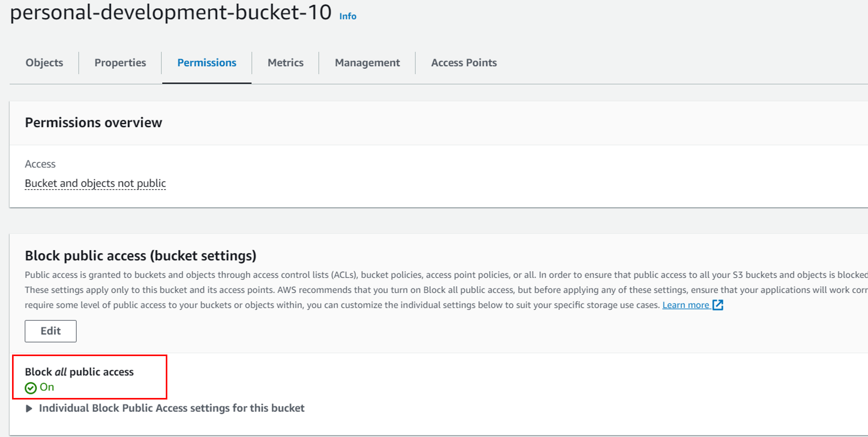Viewport: 868px width, 437px height.
Task: Open the Learn more link
Action: (x=686, y=305)
